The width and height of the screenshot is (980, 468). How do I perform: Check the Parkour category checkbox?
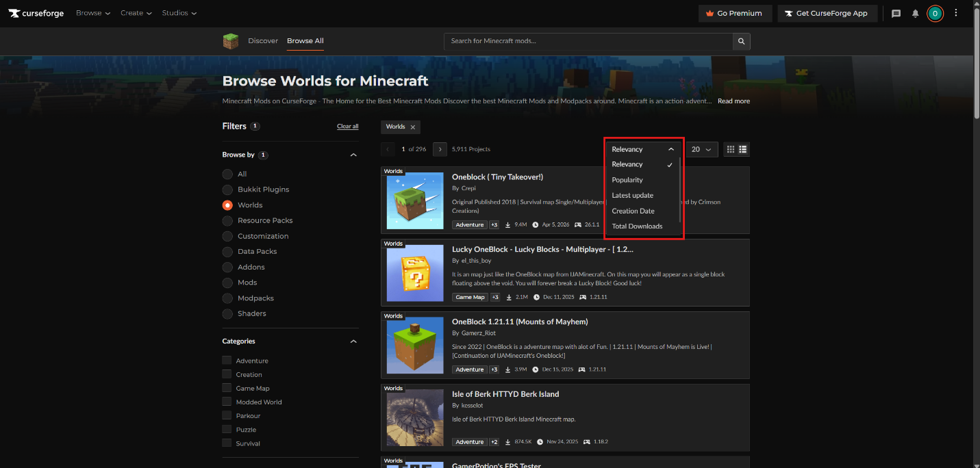(227, 415)
